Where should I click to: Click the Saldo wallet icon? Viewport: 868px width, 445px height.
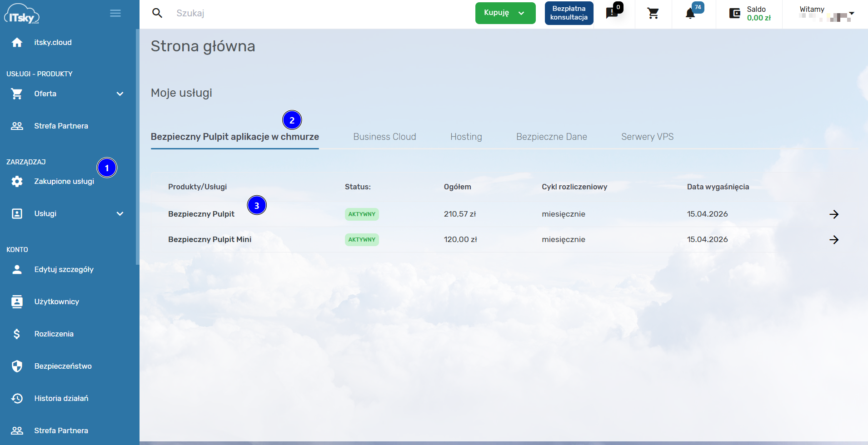tap(735, 14)
